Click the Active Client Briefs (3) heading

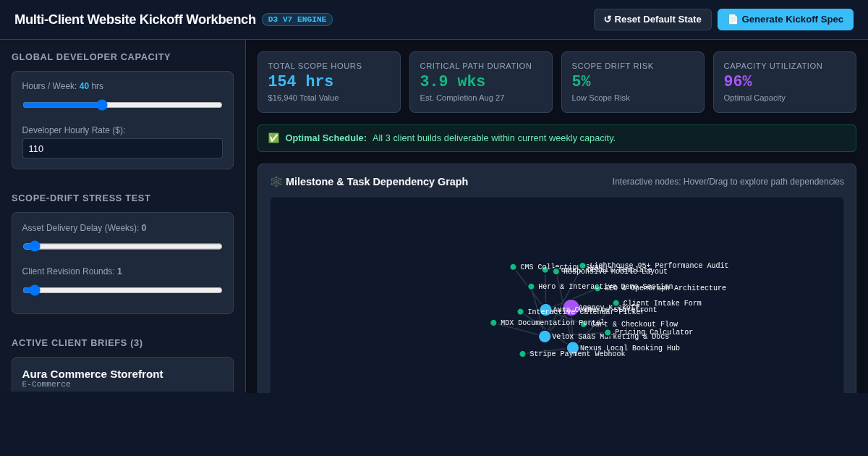pyautogui.click(x=77, y=343)
